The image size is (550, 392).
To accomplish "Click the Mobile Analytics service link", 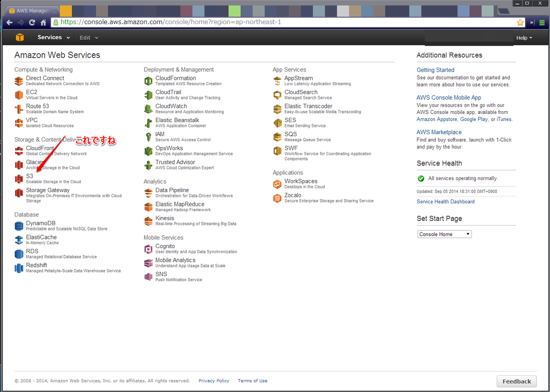I will (x=175, y=260).
